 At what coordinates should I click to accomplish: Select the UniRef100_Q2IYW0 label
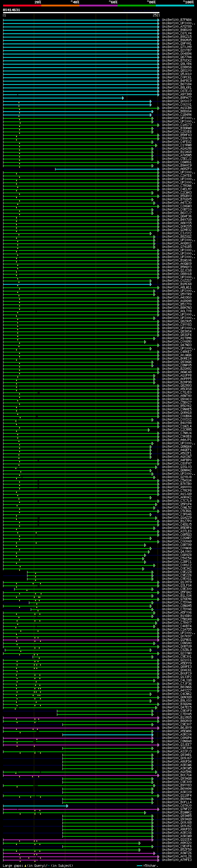click(x=177, y=653)
